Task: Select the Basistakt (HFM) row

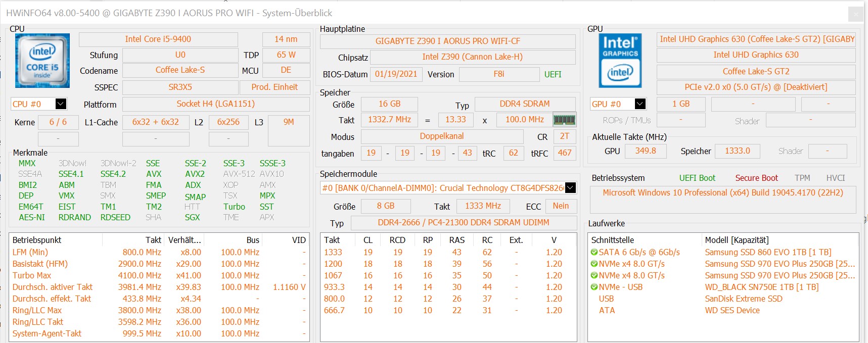Action: 159,264
